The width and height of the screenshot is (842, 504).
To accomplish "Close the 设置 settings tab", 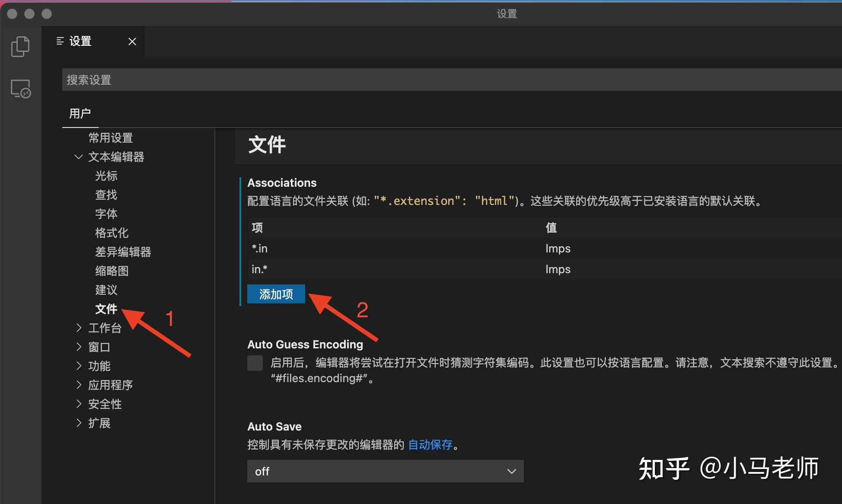I will tap(132, 41).
